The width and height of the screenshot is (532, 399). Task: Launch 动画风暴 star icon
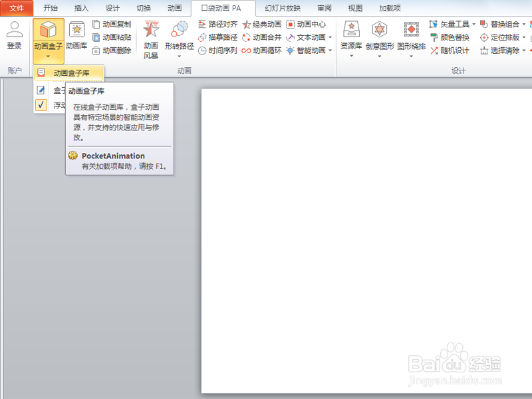click(x=151, y=29)
